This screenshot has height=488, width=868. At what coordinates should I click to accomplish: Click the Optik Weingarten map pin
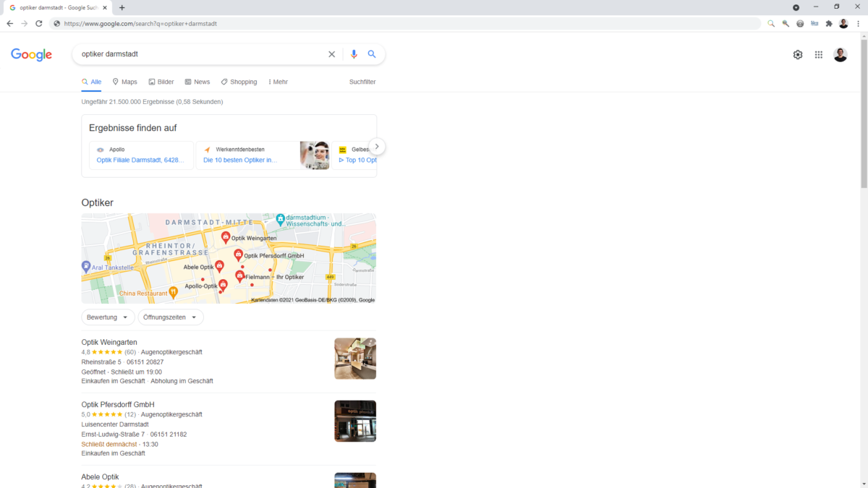pyautogui.click(x=226, y=237)
